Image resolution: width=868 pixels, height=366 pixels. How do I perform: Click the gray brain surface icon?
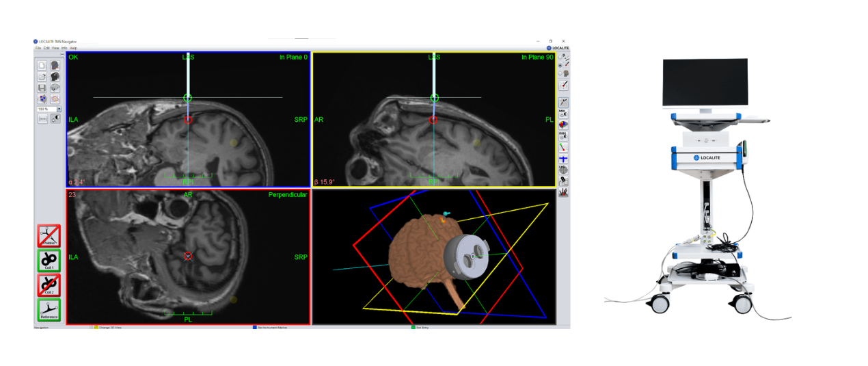[x=55, y=88]
